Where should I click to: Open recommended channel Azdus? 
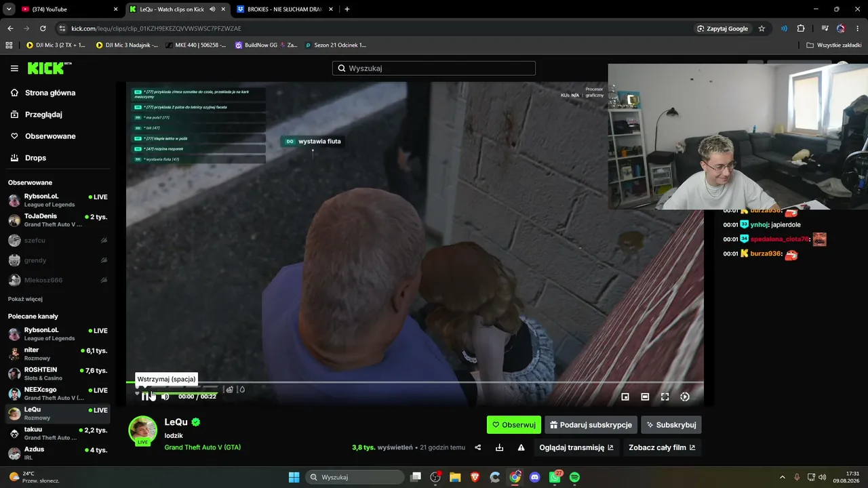pyautogui.click(x=58, y=453)
